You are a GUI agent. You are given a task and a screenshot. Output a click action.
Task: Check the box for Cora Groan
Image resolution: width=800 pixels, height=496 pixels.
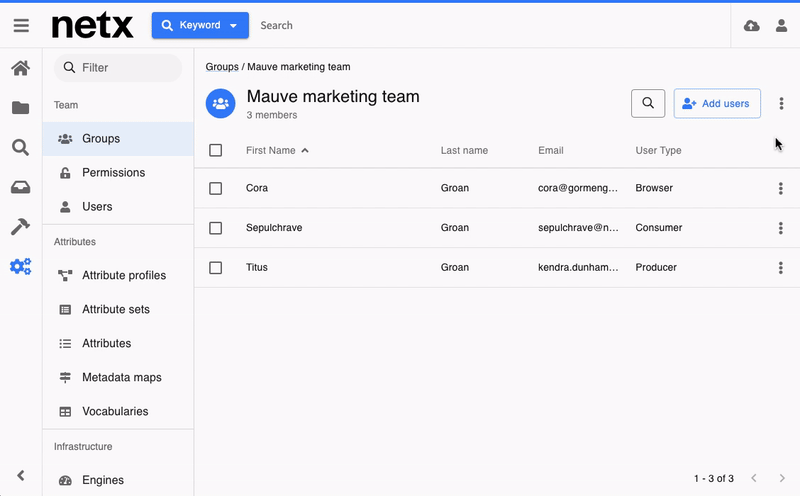coord(216,188)
